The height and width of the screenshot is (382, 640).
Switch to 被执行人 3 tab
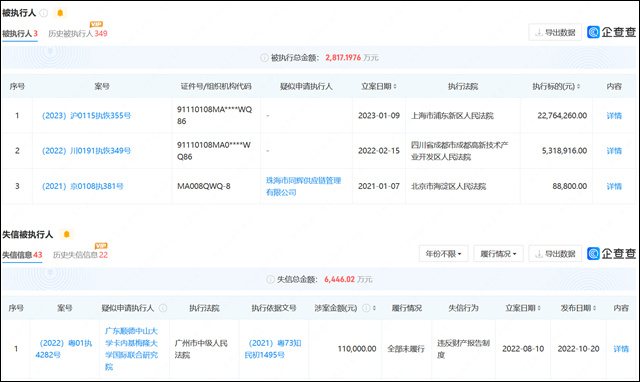(20, 33)
